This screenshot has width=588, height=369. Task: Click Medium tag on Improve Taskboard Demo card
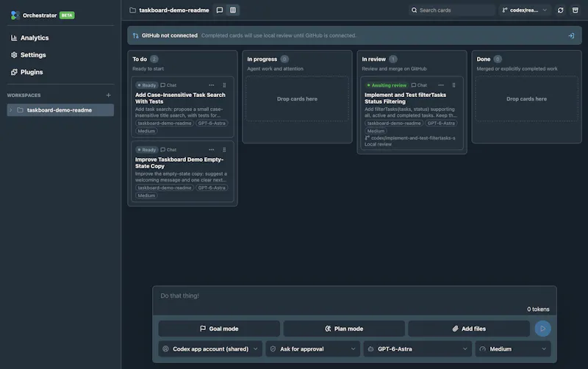click(146, 196)
